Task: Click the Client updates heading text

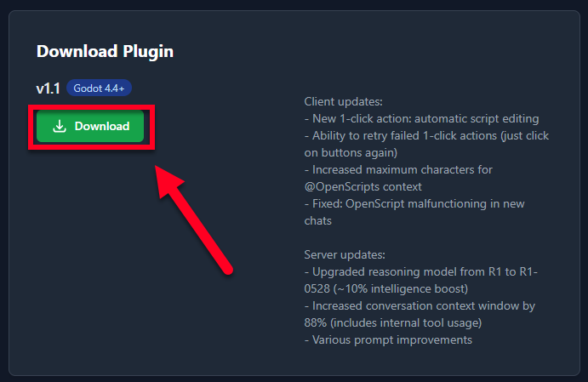Action: [343, 101]
